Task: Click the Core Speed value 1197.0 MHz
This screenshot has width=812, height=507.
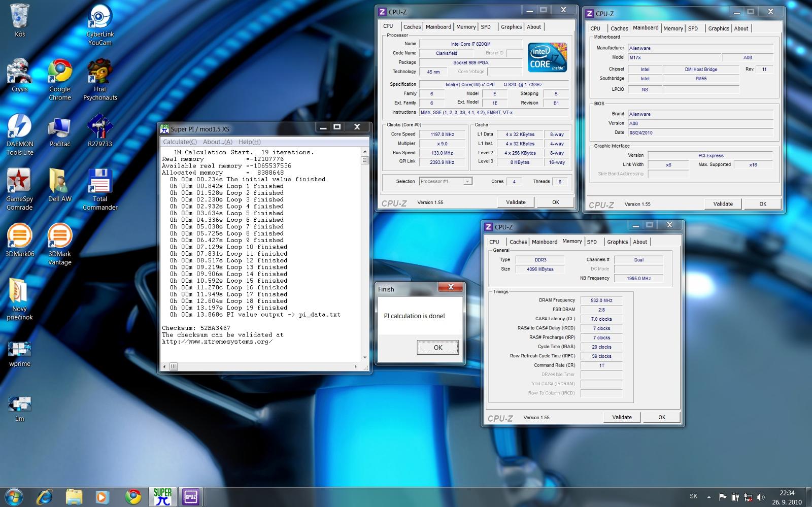Action: coord(443,134)
